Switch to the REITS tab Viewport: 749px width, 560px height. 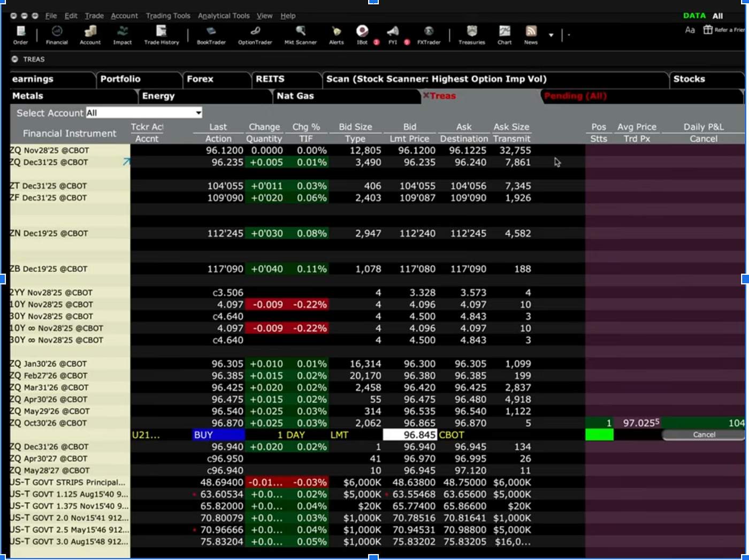(x=286, y=79)
